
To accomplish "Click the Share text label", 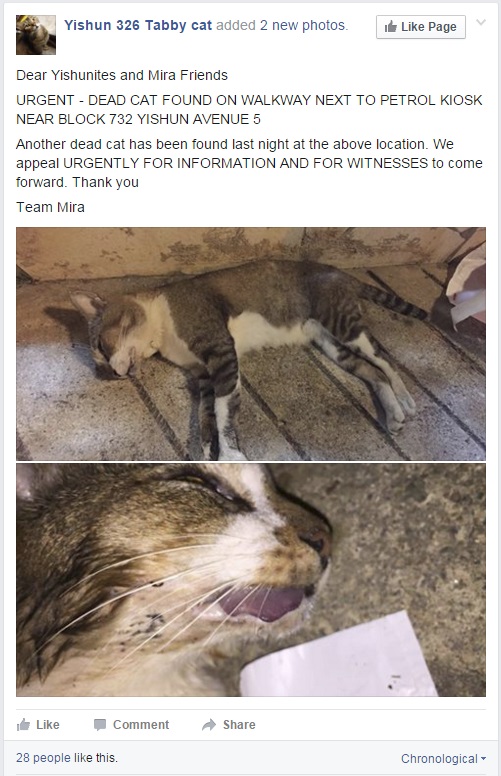I will pyautogui.click(x=239, y=725).
